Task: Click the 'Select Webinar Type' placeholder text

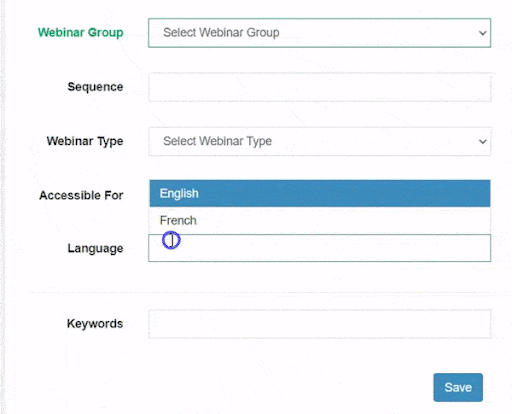Action: 217,141
